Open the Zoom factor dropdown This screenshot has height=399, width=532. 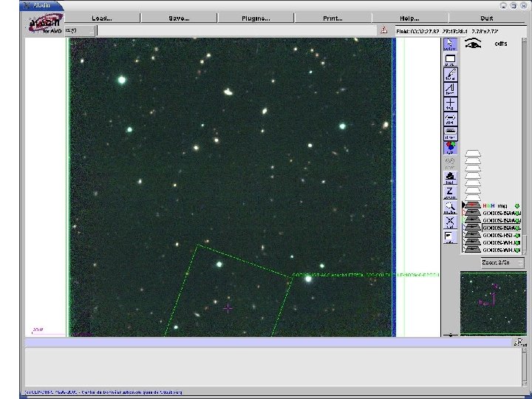click(x=502, y=262)
